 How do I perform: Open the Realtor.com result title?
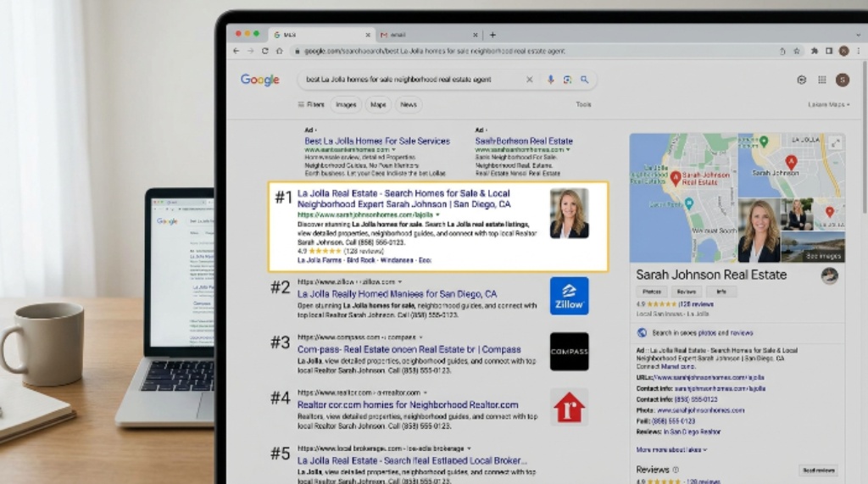(x=408, y=405)
